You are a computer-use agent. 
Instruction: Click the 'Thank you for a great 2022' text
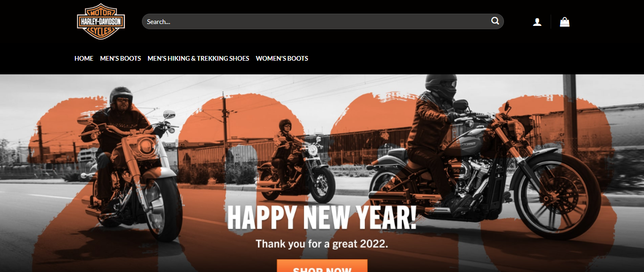click(322, 244)
